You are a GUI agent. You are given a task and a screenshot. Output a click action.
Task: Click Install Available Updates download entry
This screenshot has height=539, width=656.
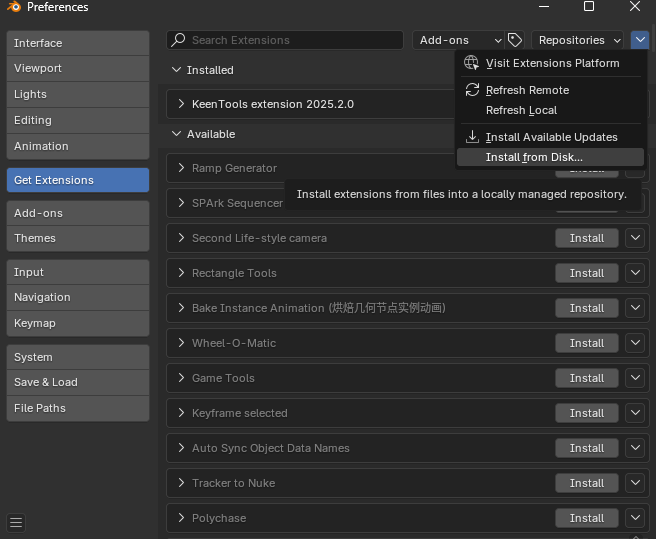click(x=551, y=137)
